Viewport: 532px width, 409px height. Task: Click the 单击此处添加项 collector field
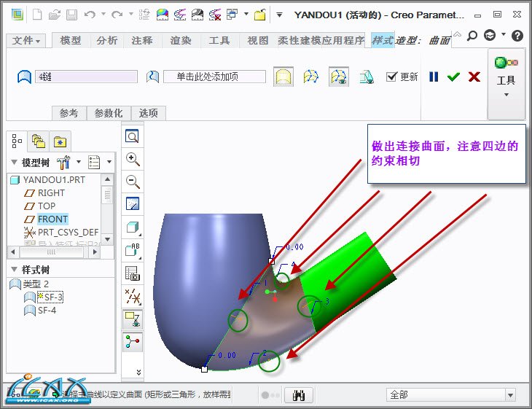214,77
